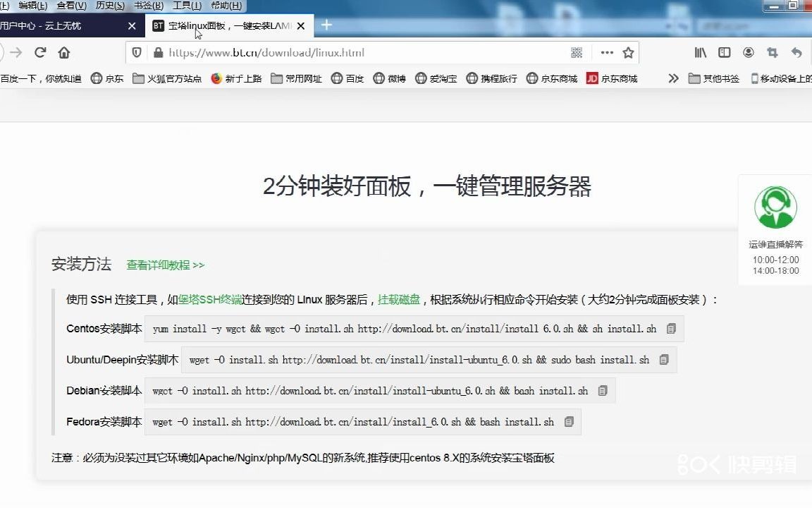The width and height of the screenshot is (812, 508).
Task: Copy the Fedora install script command
Action: [x=568, y=422]
